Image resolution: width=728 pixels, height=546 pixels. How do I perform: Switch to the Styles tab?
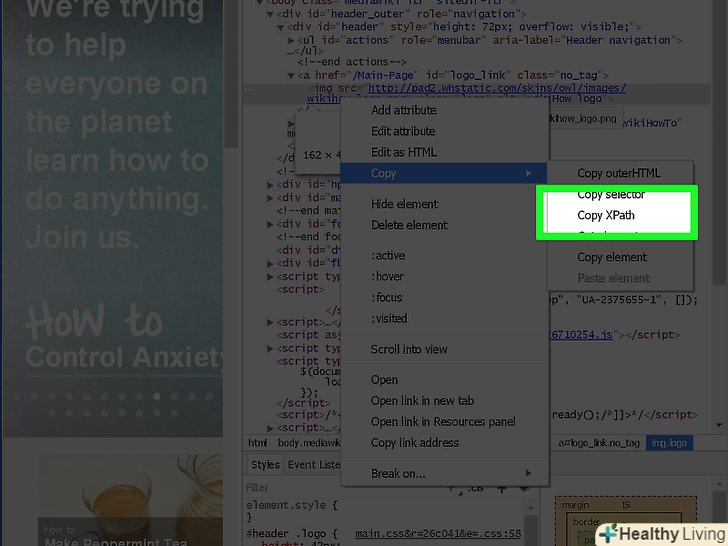click(265, 465)
